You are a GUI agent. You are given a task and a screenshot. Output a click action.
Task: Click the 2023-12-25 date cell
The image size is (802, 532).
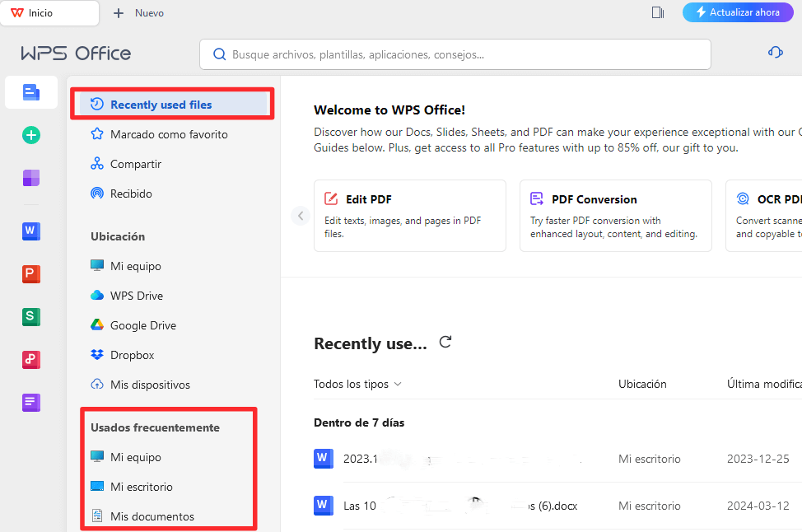758,459
